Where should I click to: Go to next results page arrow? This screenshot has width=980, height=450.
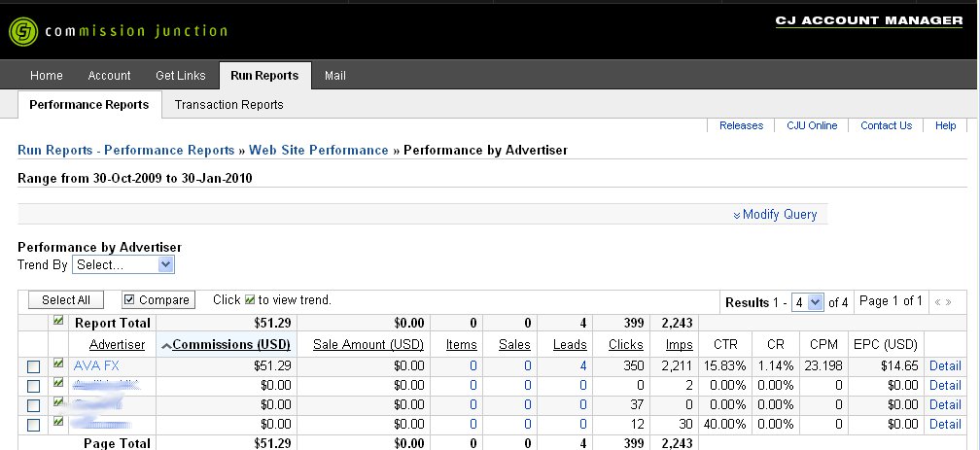click(x=949, y=301)
